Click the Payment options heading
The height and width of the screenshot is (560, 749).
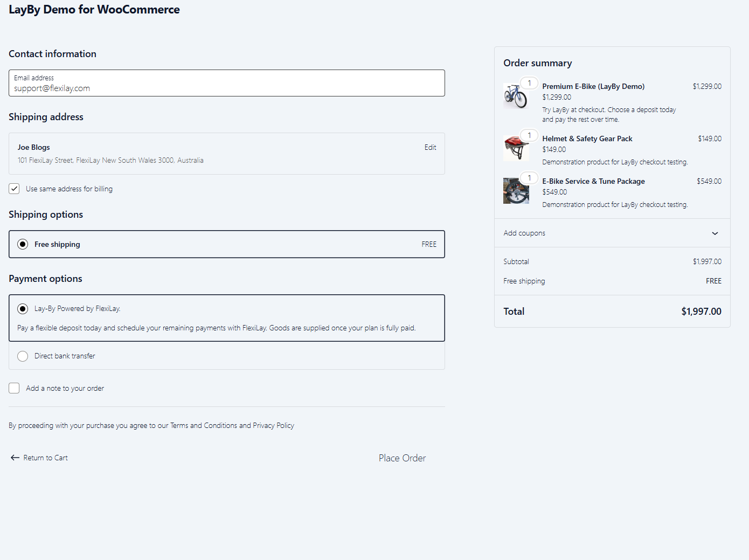pos(45,279)
